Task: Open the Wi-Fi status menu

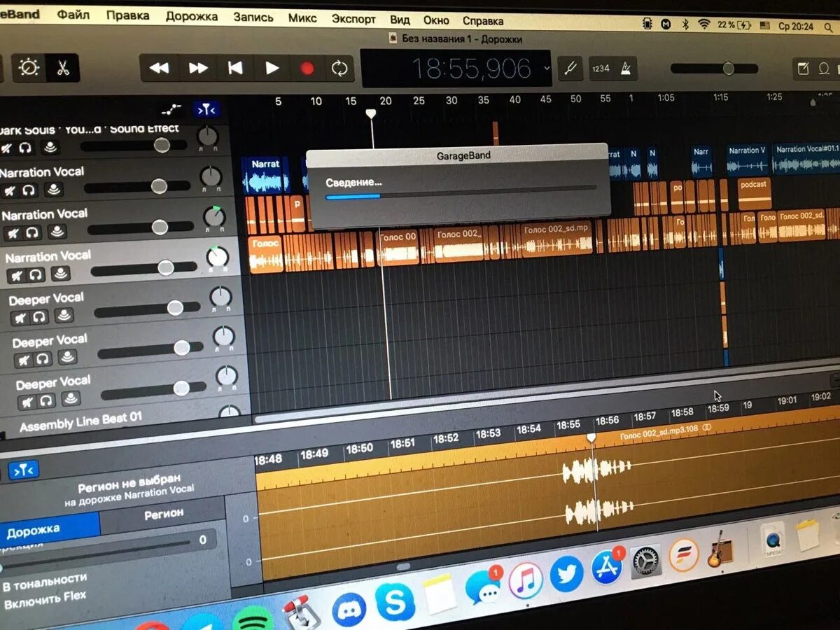Action: click(703, 24)
